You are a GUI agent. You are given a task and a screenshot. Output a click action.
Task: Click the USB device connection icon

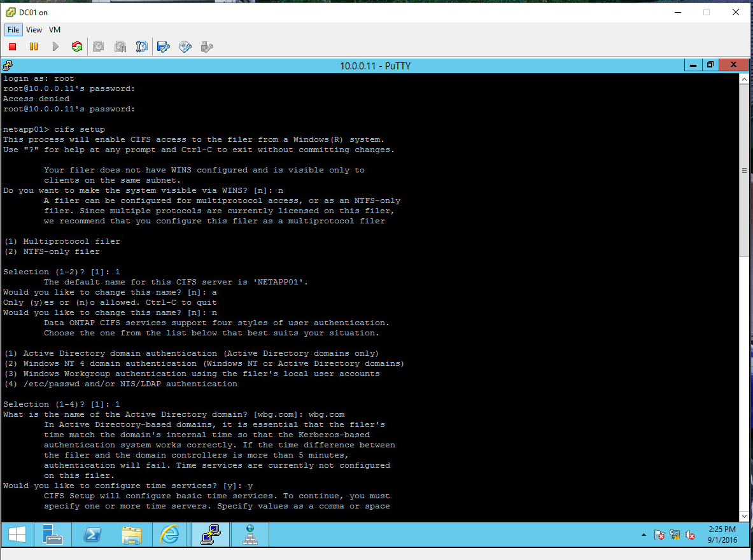tap(206, 46)
